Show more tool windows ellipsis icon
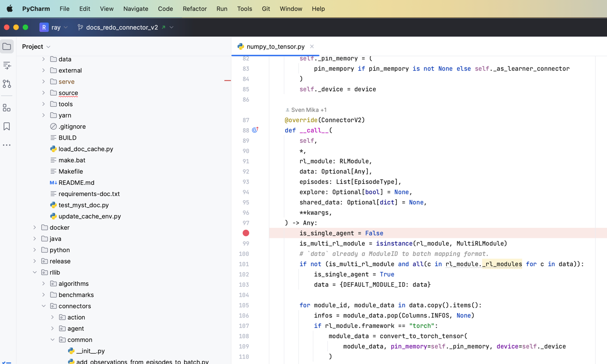 tap(7, 145)
